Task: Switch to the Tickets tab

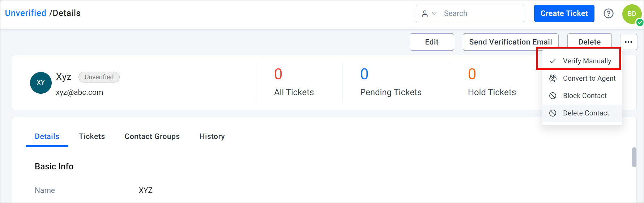Action: (x=92, y=136)
